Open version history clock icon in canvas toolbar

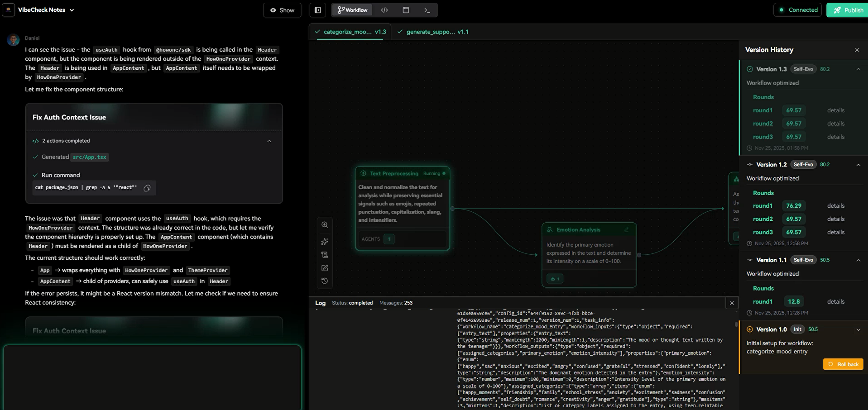click(x=325, y=281)
